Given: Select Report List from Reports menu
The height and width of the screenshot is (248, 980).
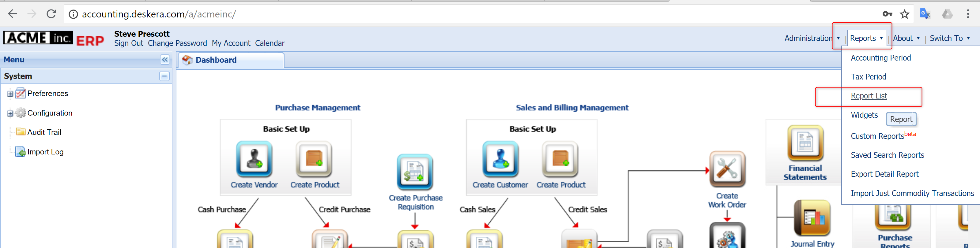Looking at the screenshot, I should coord(869,96).
